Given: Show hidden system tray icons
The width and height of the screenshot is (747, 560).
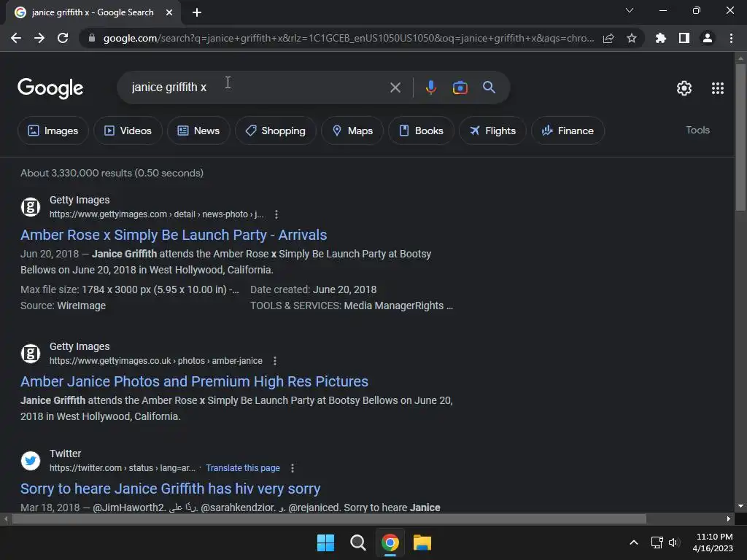Looking at the screenshot, I should point(634,542).
